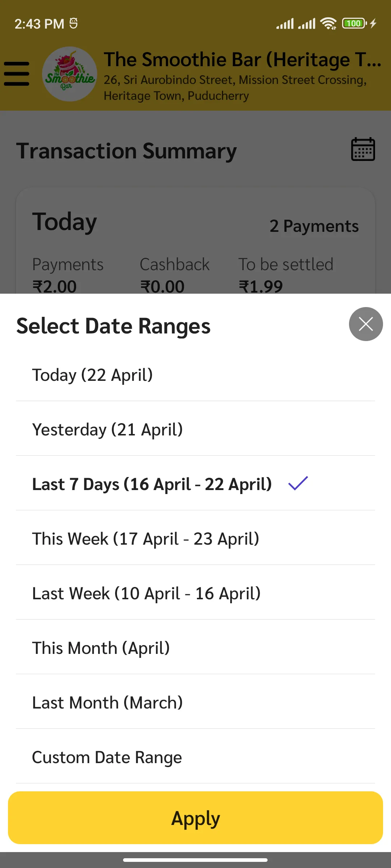This screenshot has width=391, height=868.
Task: Select Today (22 April) range
Action: click(195, 375)
